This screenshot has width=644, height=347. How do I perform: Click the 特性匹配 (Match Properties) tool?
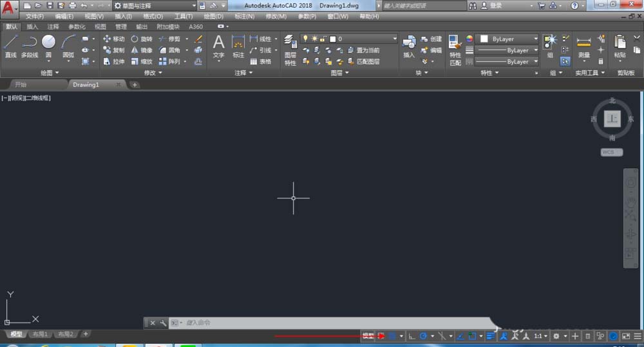(x=455, y=50)
